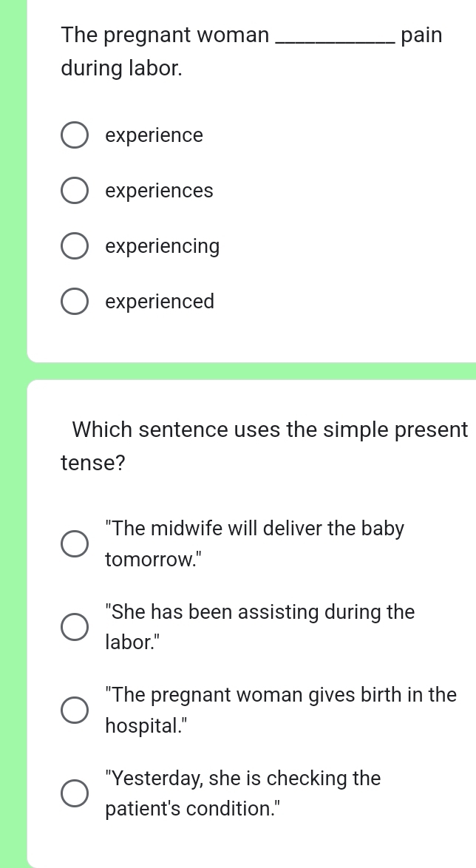Choose radio for "She has been assisting" sentence
This screenshot has width=476, height=868.
pos(73,628)
